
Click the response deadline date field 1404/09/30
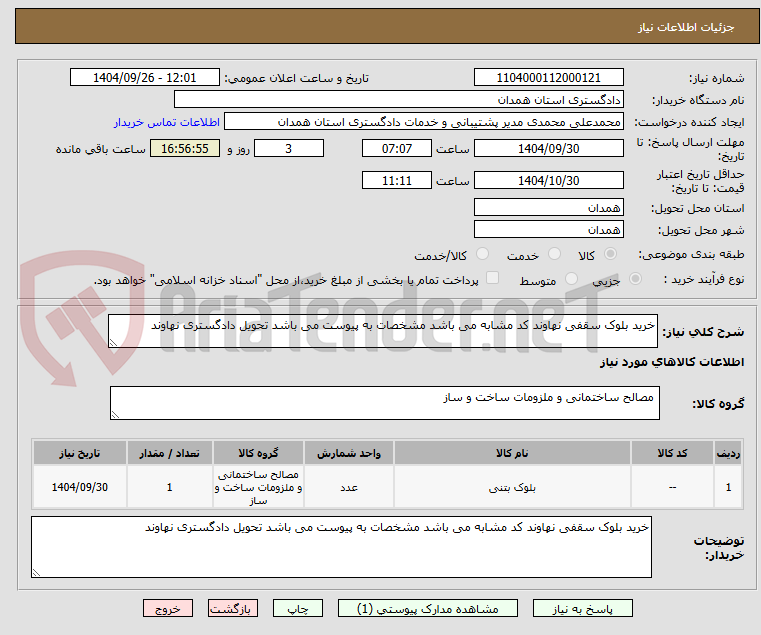pos(548,149)
